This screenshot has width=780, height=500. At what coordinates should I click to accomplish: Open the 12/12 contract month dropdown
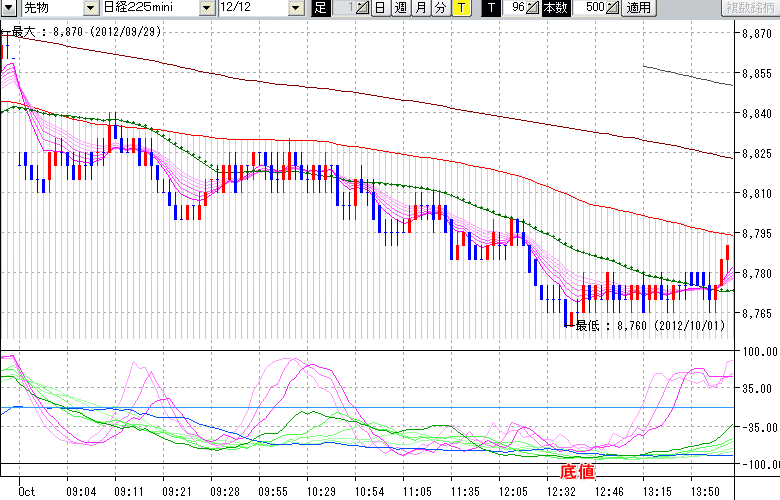point(295,8)
